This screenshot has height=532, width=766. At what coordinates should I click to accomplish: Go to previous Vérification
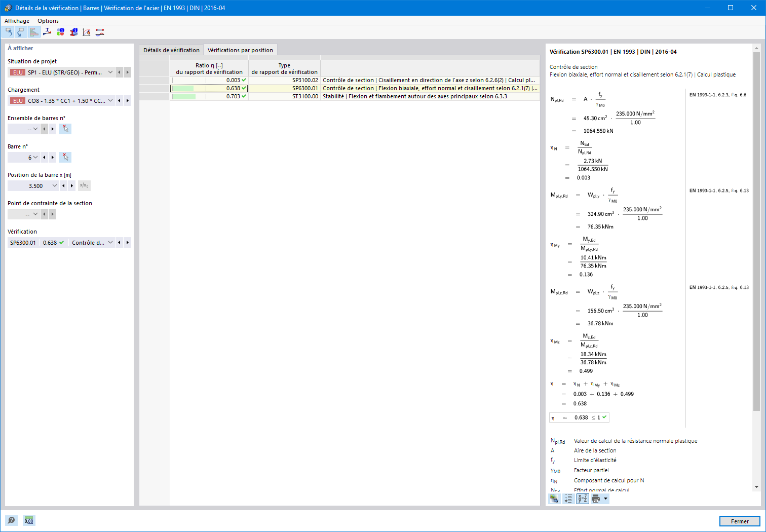(x=119, y=243)
